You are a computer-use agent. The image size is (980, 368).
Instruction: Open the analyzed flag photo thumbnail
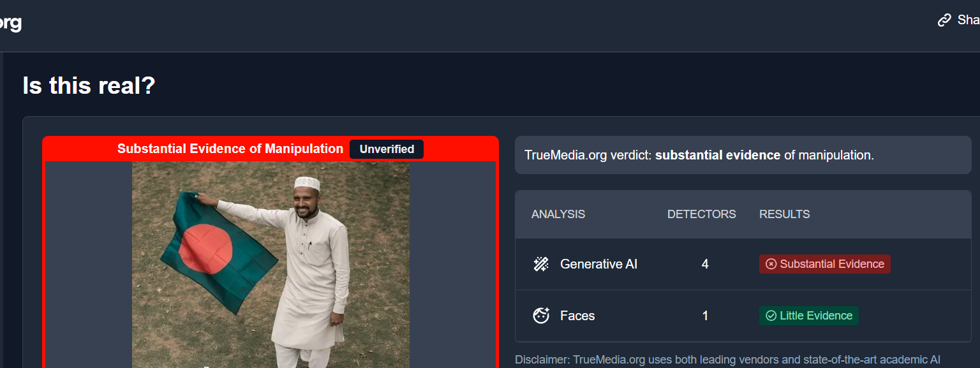pos(271,265)
